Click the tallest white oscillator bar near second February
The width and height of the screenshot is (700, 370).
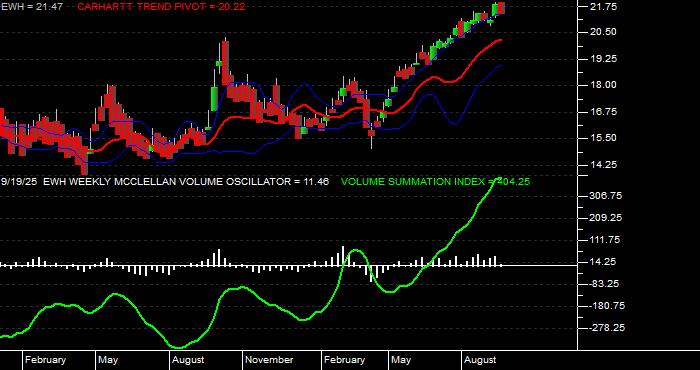tap(343, 256)
